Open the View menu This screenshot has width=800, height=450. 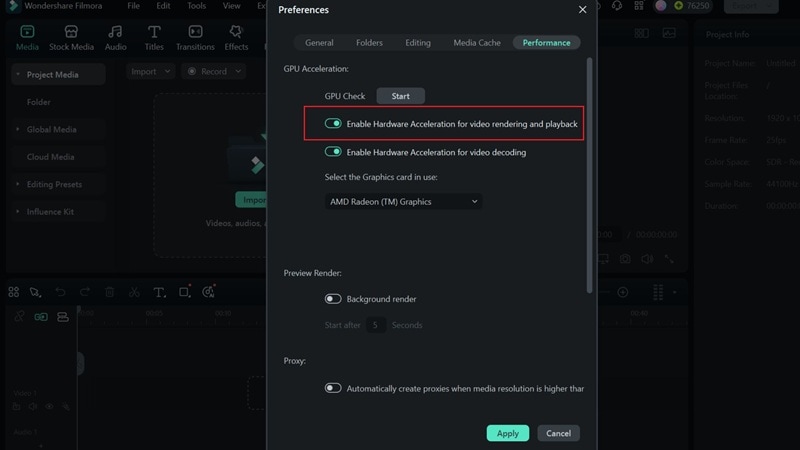(x=231, y=6)
